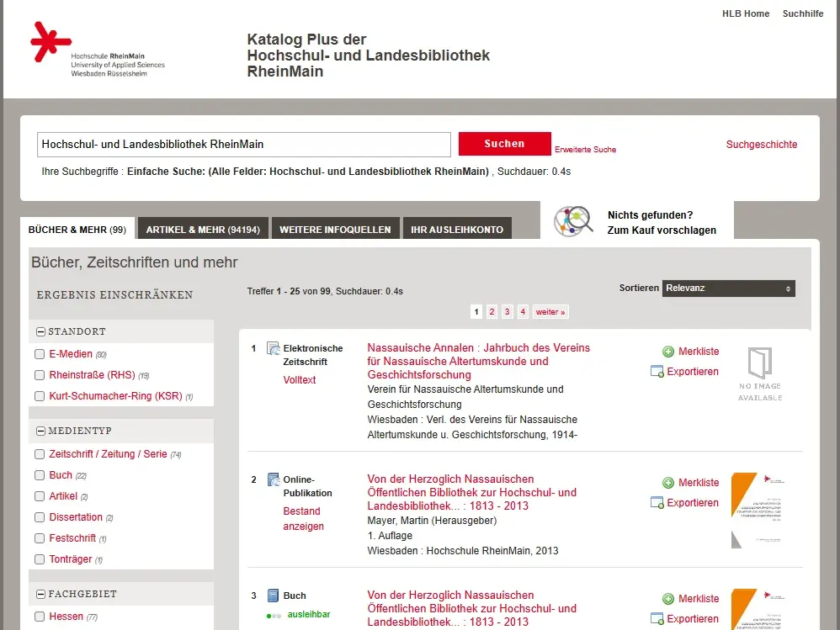
Task: Click the Exportieren icon for result 2
Action: tap(658, 502)
